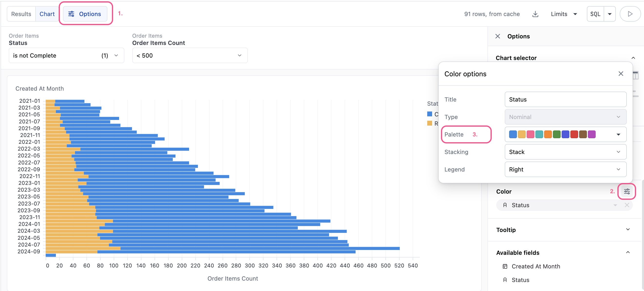The image size is (644, 291).
Task: Close the Color options popup
Action: point(620,74)
